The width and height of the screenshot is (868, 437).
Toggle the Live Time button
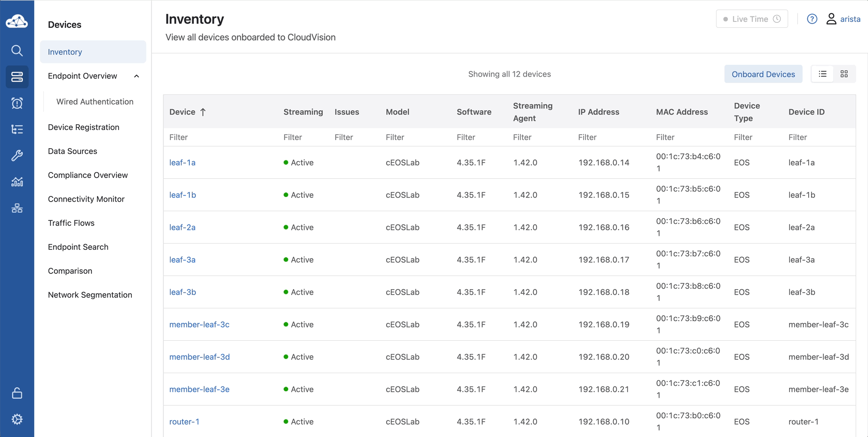click(752, 19)
